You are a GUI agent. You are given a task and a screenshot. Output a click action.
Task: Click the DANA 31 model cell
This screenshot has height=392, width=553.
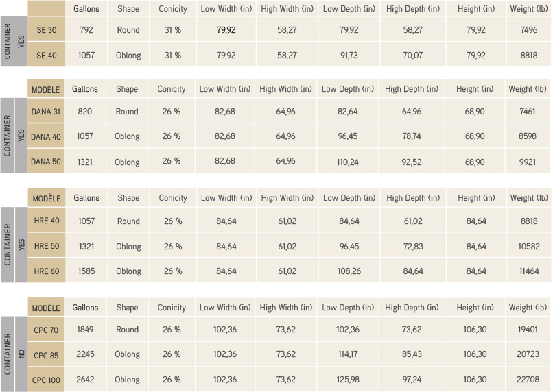coord(47,112)
